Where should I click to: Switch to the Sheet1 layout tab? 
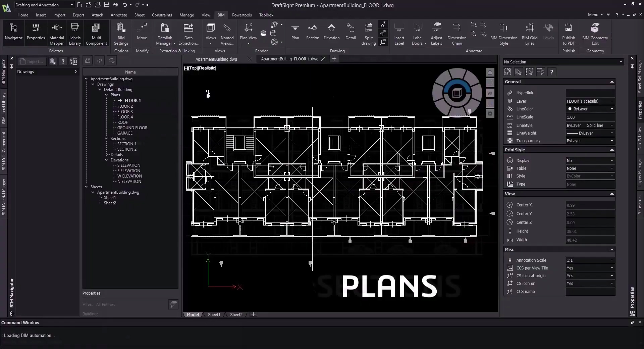pos(214,315)
